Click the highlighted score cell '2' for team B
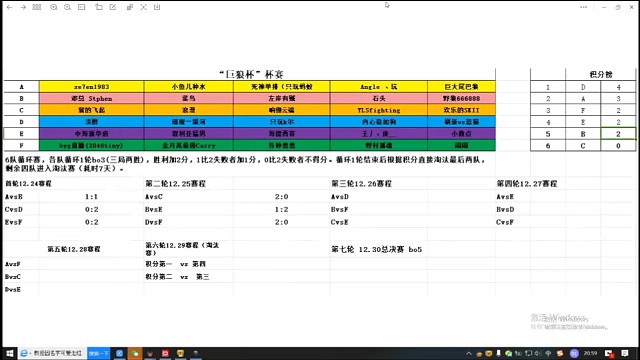Image resolution: width=640 pixels, height=360 pixels. (x=618, y=134)
